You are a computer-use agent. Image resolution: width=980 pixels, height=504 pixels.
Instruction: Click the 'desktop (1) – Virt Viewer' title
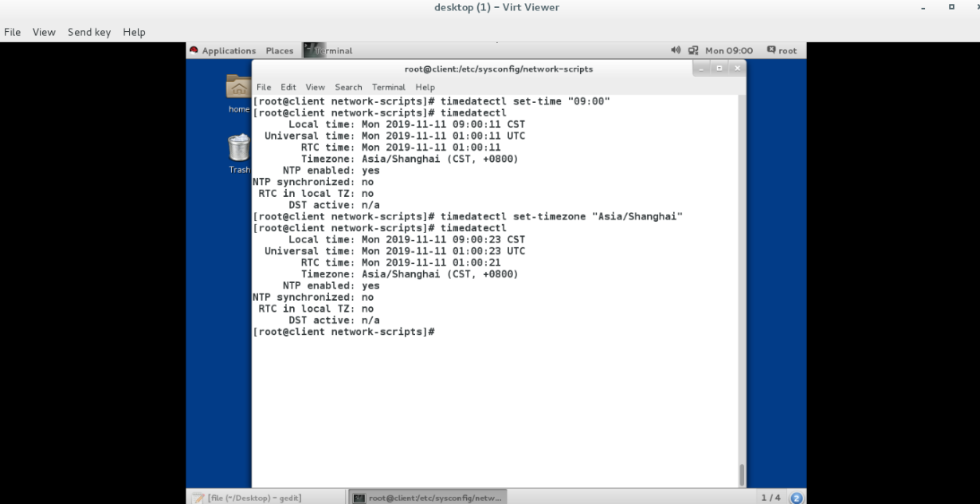[x=496, y=7]
